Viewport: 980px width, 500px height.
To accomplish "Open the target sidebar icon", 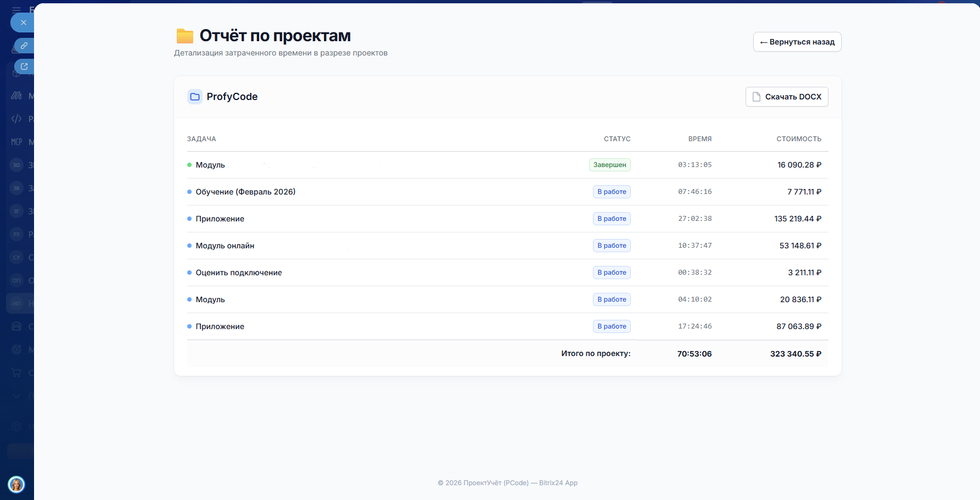I will tap(16, 349).
